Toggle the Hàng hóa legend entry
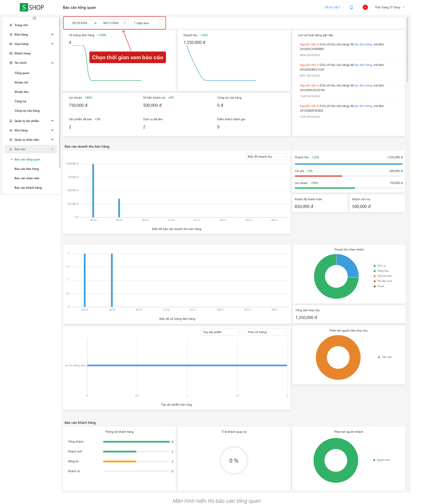The height and width of the screenshot is (504, 422). click(381, 271)
